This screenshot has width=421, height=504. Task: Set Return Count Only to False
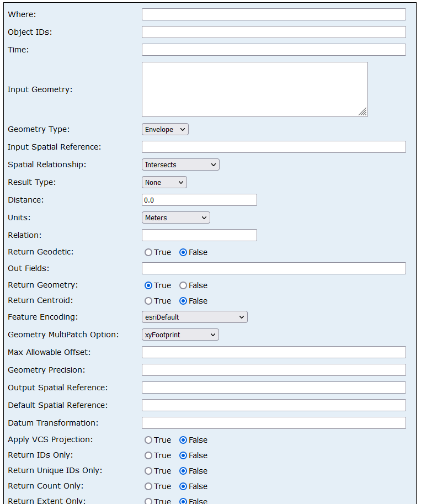(183, 486)
